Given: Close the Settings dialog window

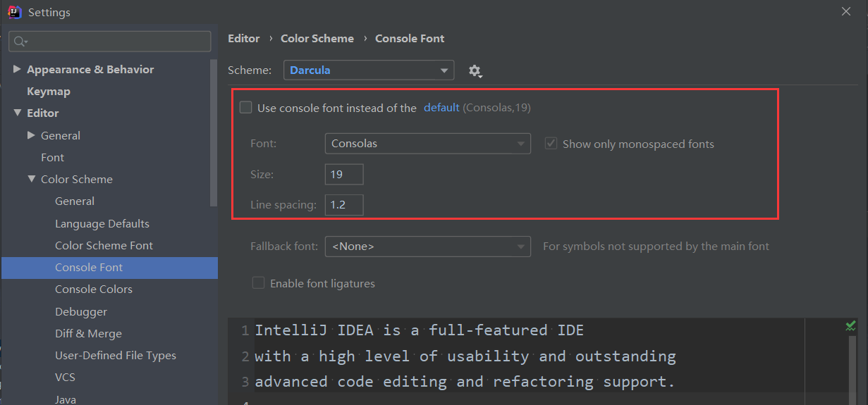Looking at the screenshot, I should click(846, 11).
